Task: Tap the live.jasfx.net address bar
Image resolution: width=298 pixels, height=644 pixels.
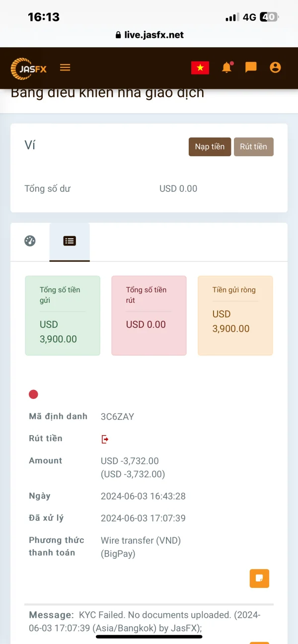Action: point(149,35)
